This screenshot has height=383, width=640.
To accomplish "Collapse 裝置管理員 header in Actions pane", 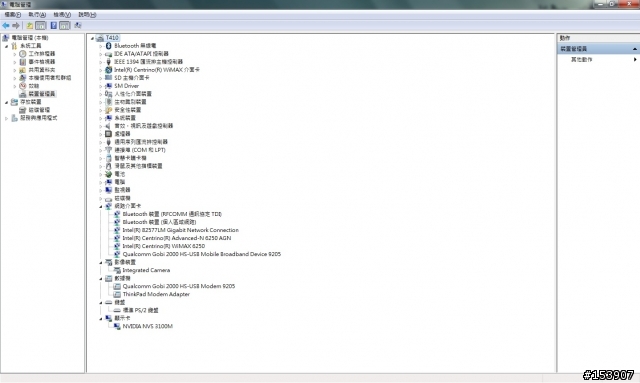I will click(635, 49).
